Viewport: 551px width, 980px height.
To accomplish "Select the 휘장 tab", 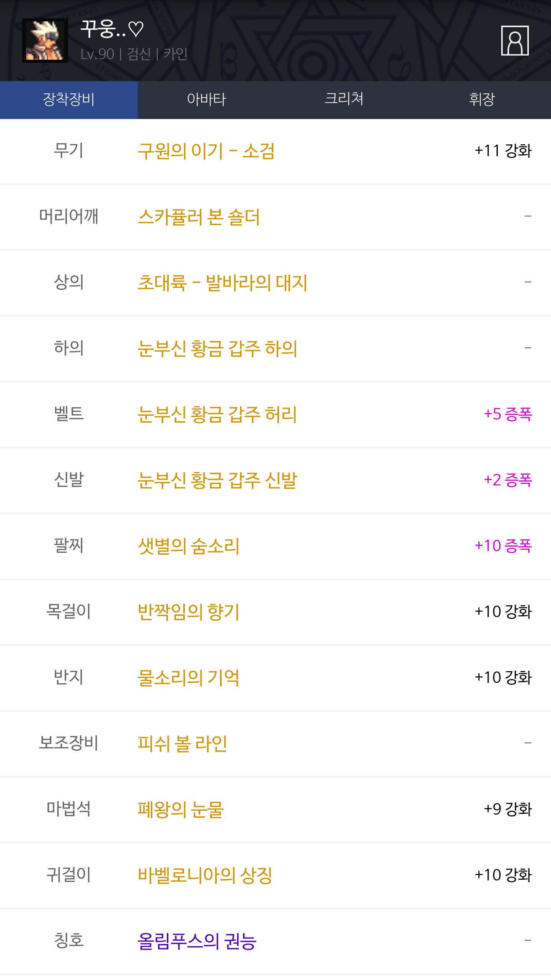I will point(482,100).
